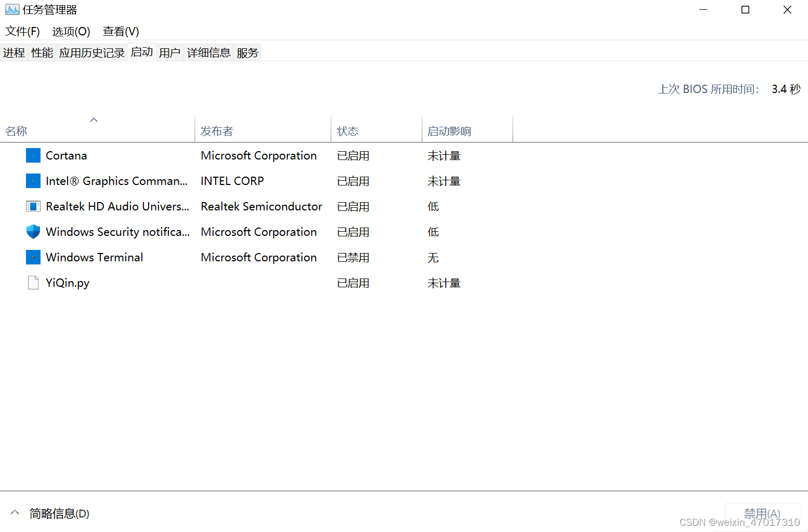The image size is (808, 532).
Task: Click Windows Terminal's 无 impact value
Action: 433,257
